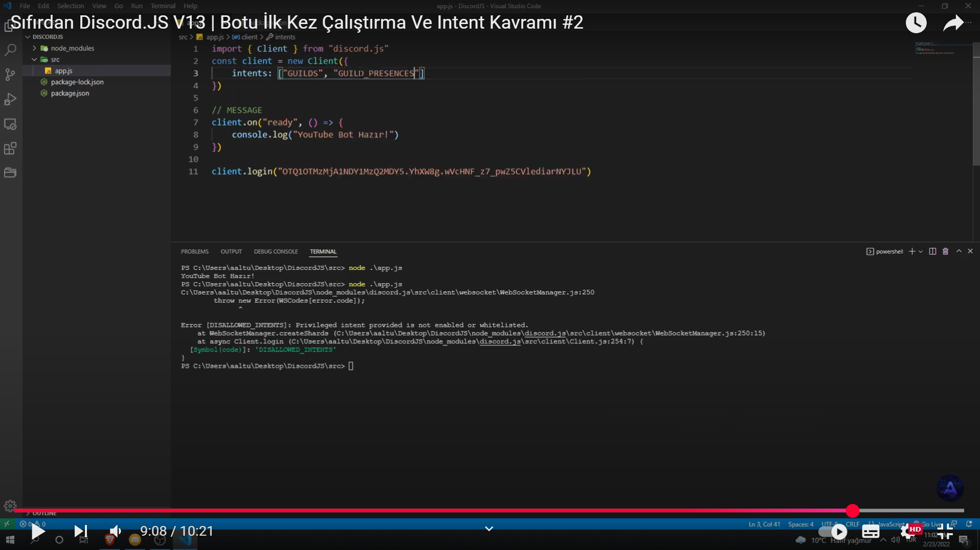Open the Selection menu
This screenshot has width=980, height=550.
click(x=71, y=6)
